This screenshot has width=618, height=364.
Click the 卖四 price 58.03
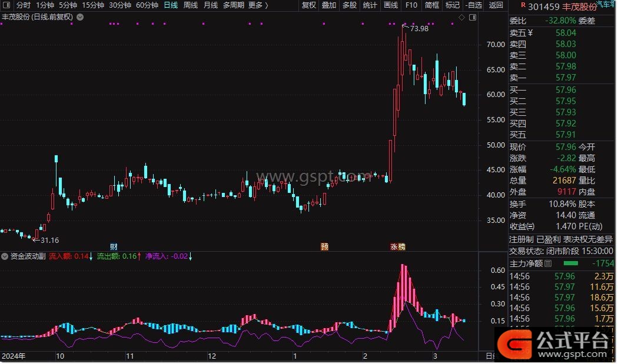[566, 44]
